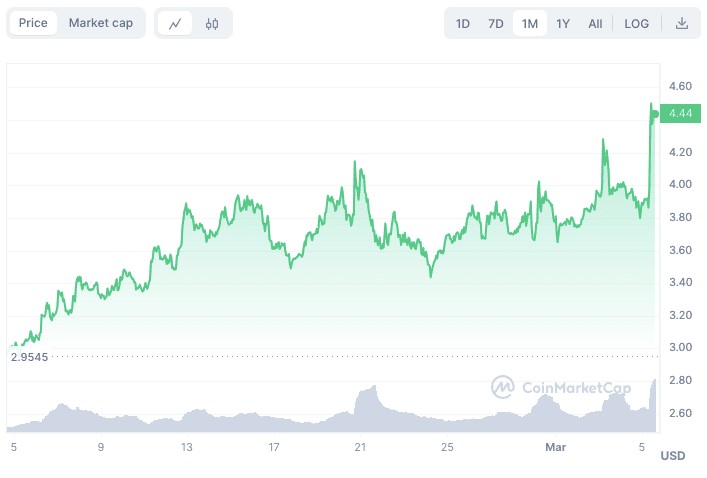The image size is (707, 478).
Task: Select the Price tab
Action: tap(33, 23)
